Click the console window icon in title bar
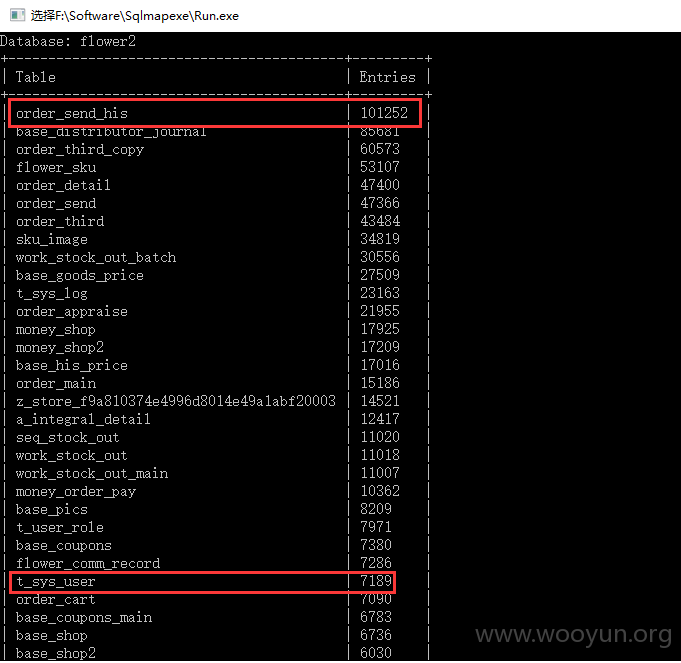Image resolution: width=681 pixels, height=663 pixels. pos(17,15)
